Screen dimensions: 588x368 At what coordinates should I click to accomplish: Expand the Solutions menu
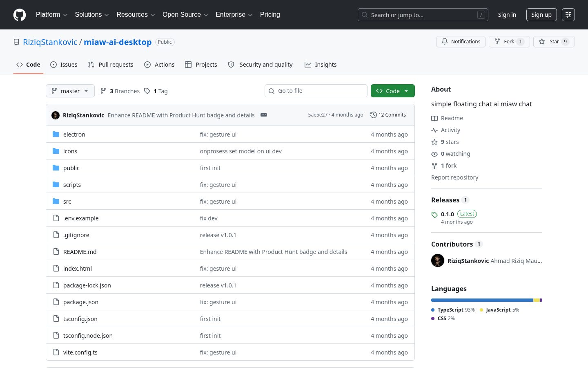92,15
